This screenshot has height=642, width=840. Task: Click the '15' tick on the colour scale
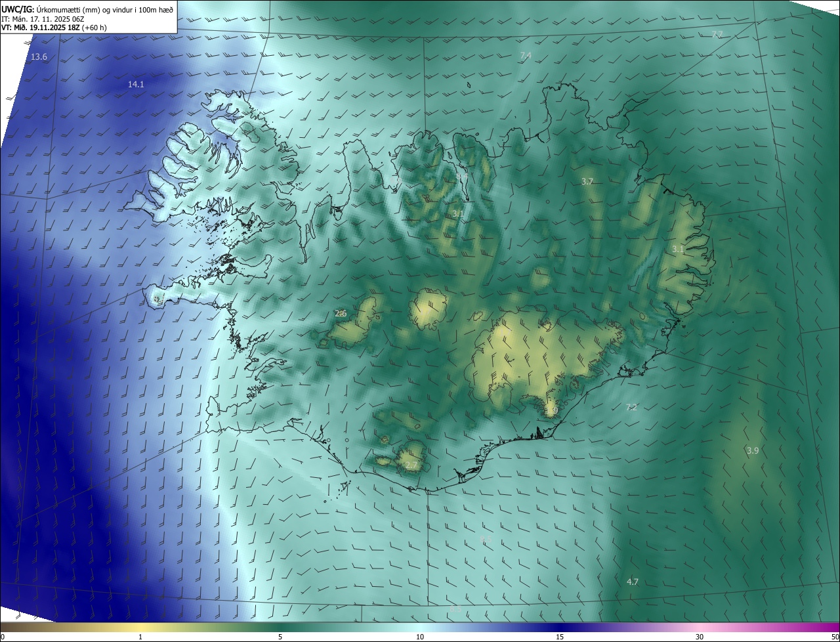(x=560, y=637)
